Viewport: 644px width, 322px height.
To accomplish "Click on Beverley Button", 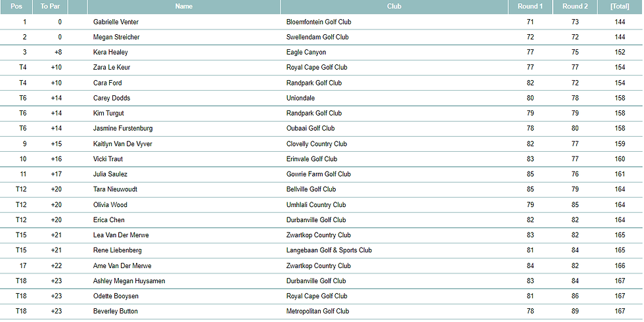I will 116,311.
